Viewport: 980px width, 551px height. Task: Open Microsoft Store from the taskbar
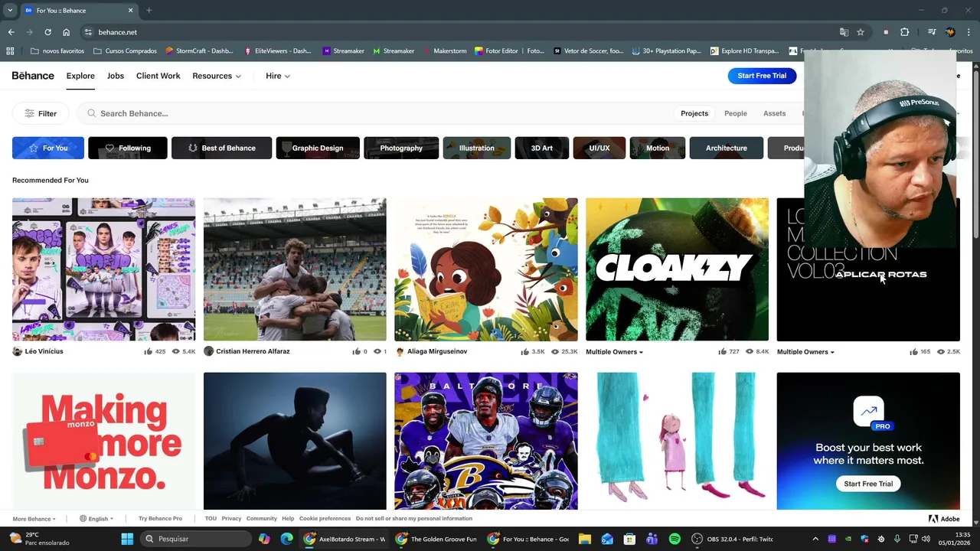click(629, 539)
